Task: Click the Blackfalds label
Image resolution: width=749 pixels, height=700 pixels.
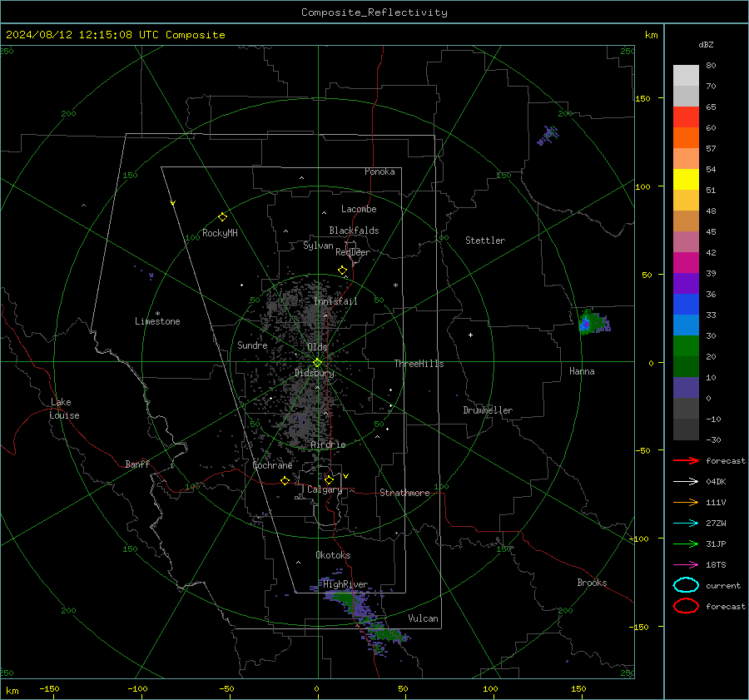Action: (x=354, y=231)
